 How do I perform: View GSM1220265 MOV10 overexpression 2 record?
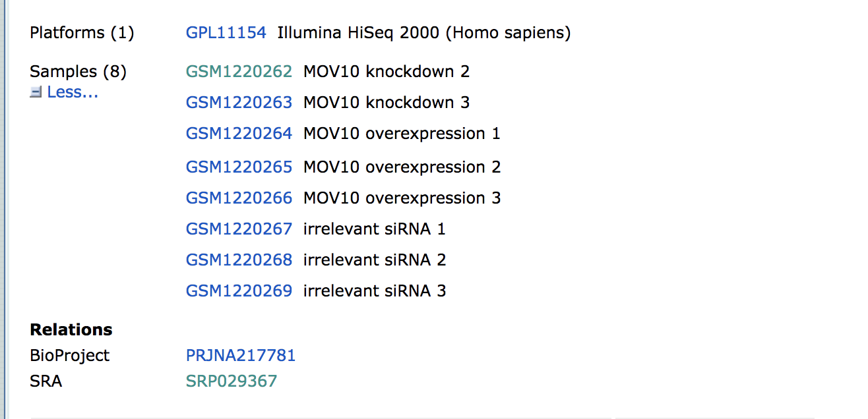pyautogui.click(x=239, y=167)
